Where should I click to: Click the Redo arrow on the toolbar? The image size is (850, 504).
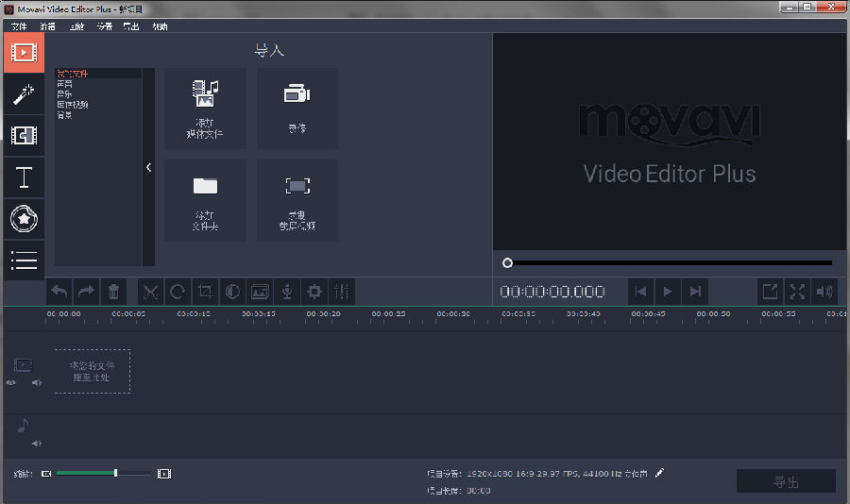tap(86, 292)
